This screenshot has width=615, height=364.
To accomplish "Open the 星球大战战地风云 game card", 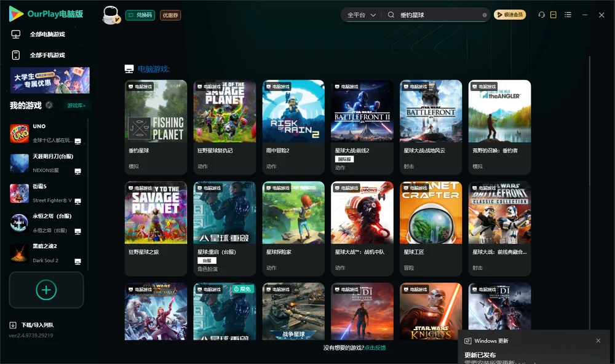I will (430, 127).
